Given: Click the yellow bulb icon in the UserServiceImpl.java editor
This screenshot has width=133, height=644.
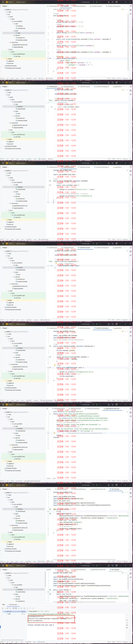Looking at the screenshot, I should coord(55,365).
